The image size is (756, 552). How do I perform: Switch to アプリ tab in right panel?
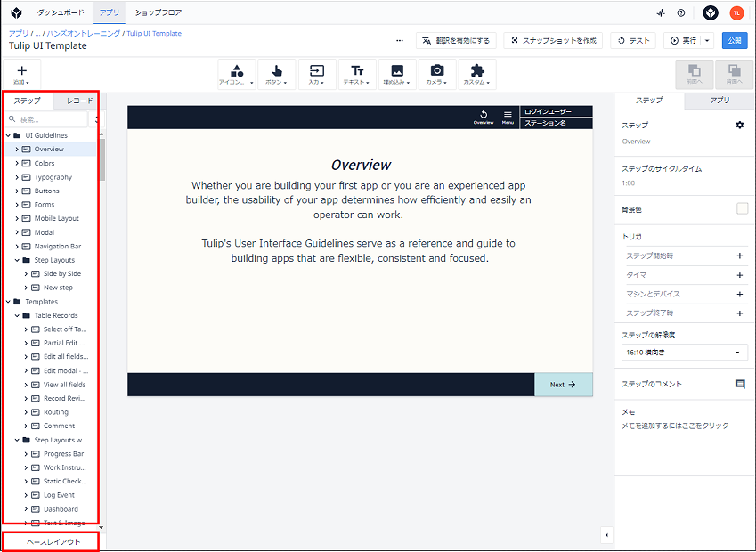pos(719,101)
